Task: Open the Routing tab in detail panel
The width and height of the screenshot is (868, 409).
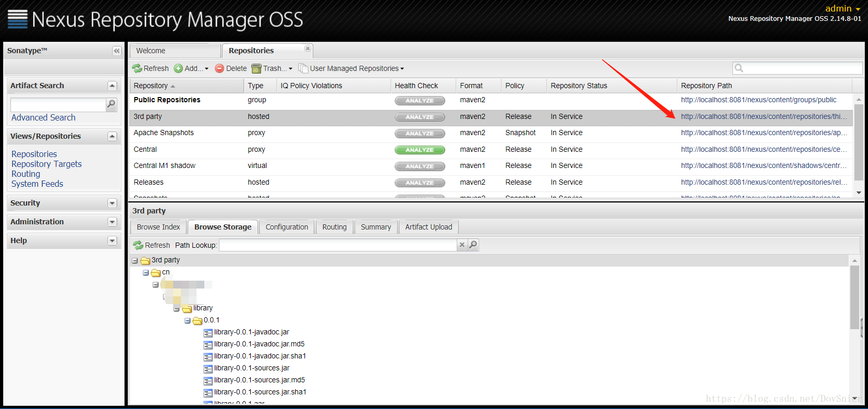Action: tap(334, 227)
